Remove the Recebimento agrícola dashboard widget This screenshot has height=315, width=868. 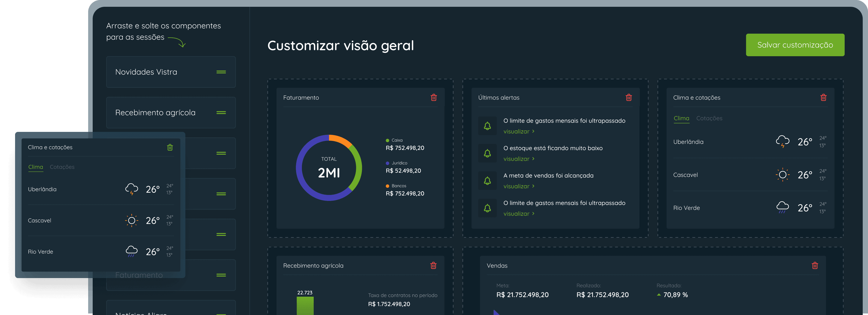433,266
